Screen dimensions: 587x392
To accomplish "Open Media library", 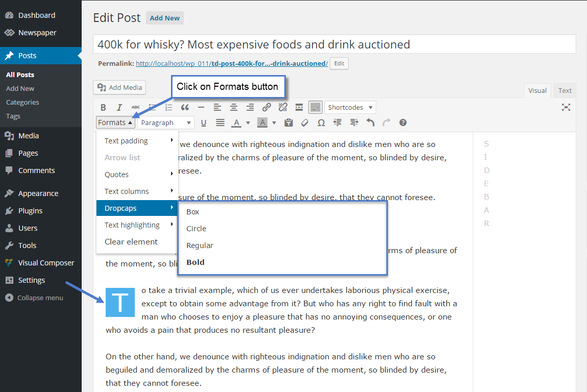I will click(41, 136).
